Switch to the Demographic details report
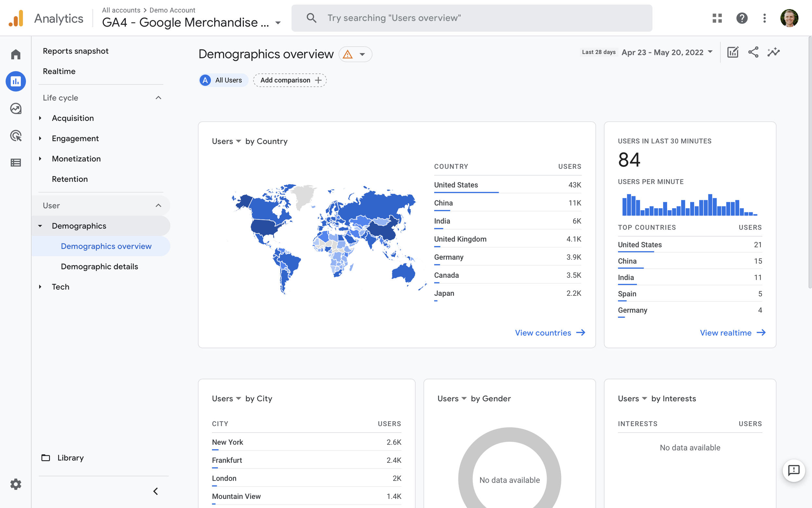This screenshot has width=812, height=508. pos(99,267)
